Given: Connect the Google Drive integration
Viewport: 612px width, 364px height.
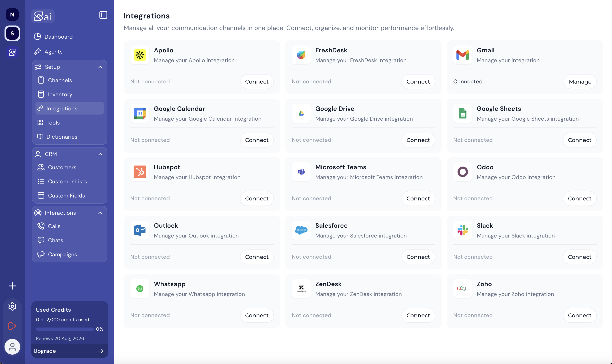Looking at the screenshot, I should pos(418,140).
